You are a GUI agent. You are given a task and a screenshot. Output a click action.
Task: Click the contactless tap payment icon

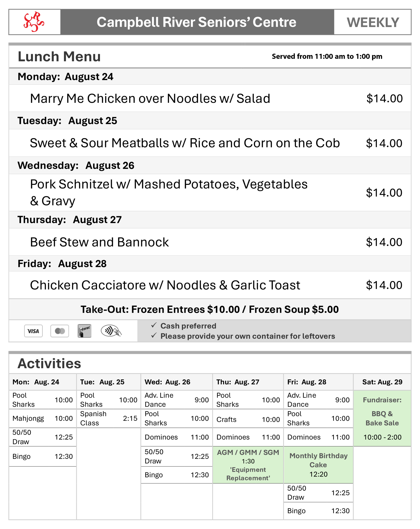click(x=111, y=331)
